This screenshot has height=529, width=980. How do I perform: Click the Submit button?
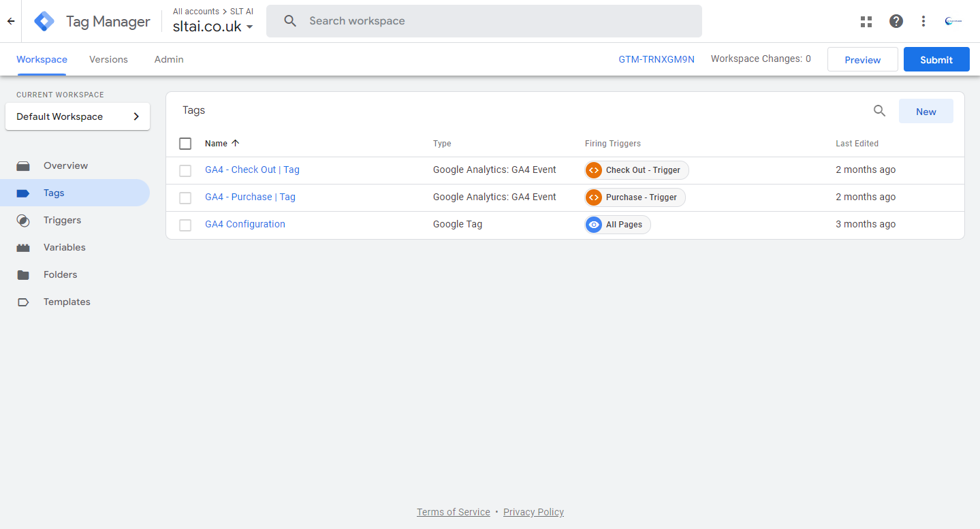[936, 60]
